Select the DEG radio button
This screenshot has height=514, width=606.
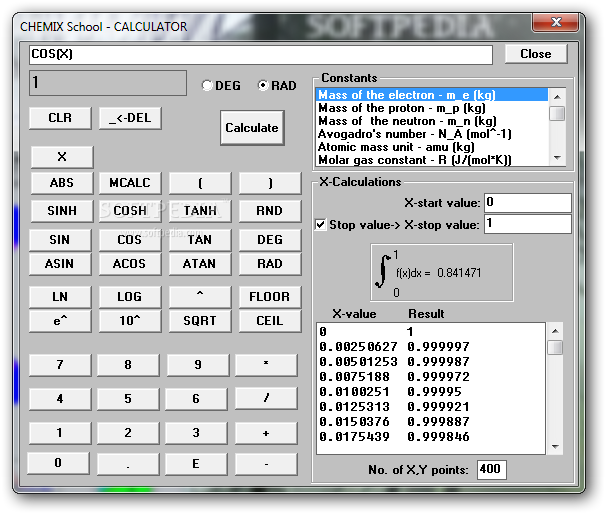(208, 85)
